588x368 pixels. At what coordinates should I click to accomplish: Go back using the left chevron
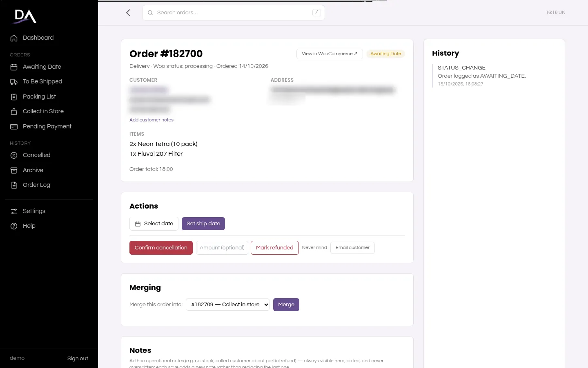coord(128,13)
